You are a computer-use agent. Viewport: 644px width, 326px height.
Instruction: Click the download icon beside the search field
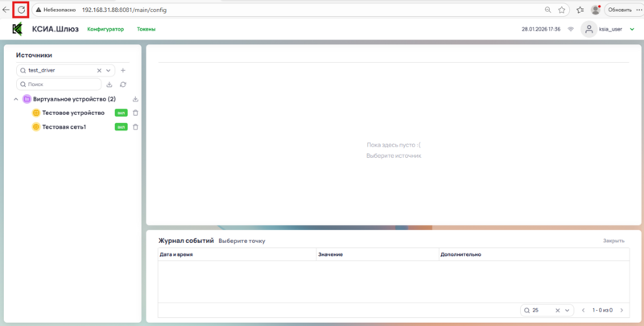pos(109,84)
